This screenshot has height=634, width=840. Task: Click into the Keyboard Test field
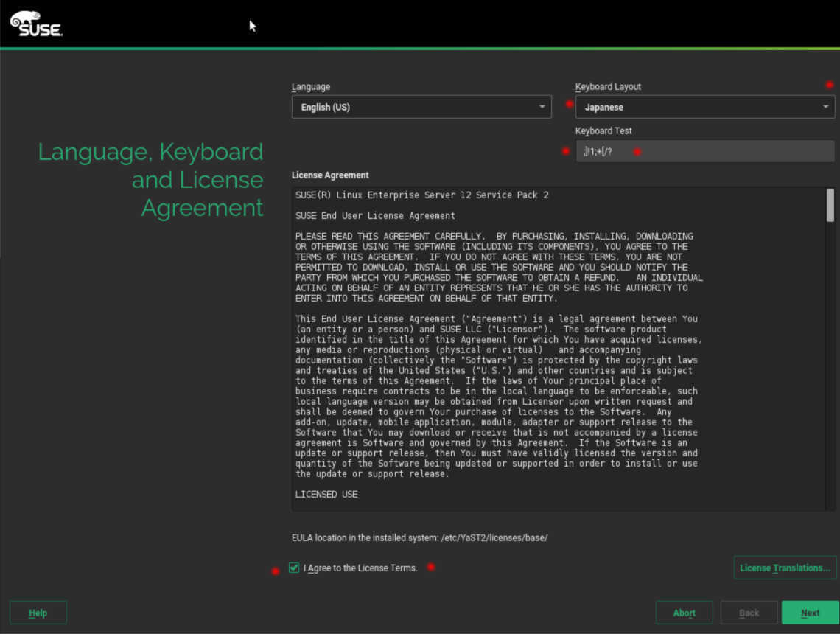(704, 151)
